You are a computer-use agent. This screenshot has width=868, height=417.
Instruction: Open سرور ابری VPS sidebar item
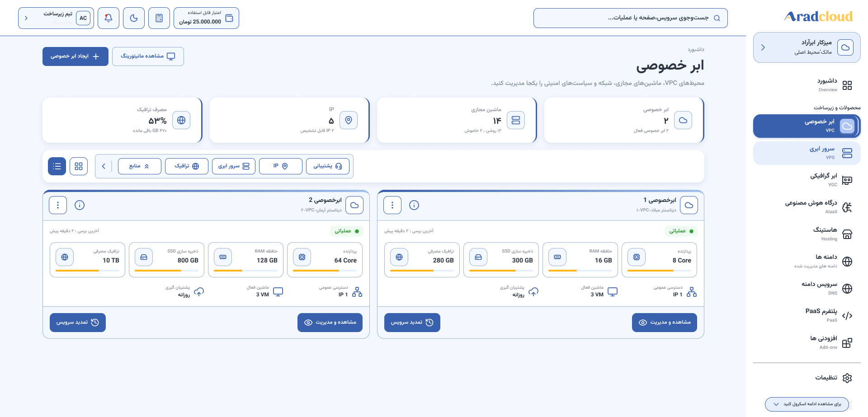807,153
